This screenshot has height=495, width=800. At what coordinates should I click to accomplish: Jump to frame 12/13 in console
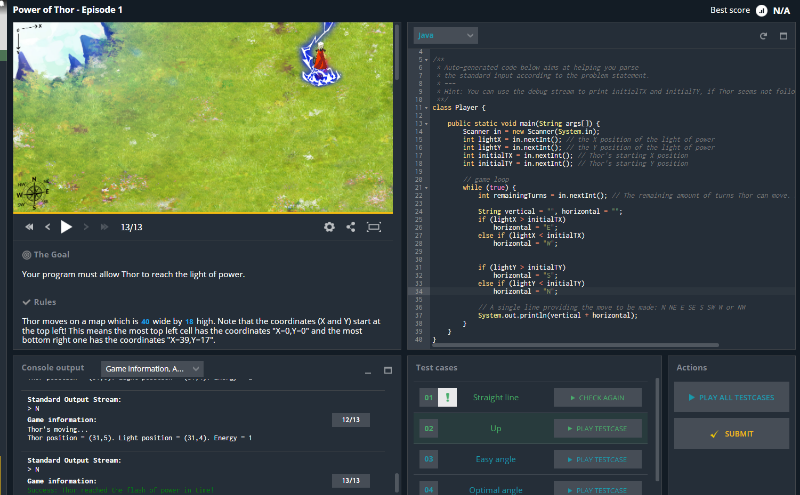tap(351, 419)
